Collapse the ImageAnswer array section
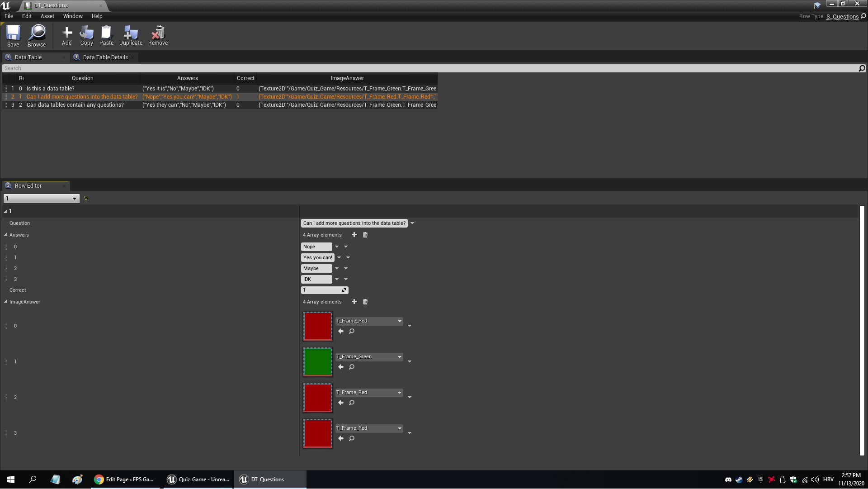Image resolution: width=868 pixels, height=489 pixels. click(x=6, y=302)
